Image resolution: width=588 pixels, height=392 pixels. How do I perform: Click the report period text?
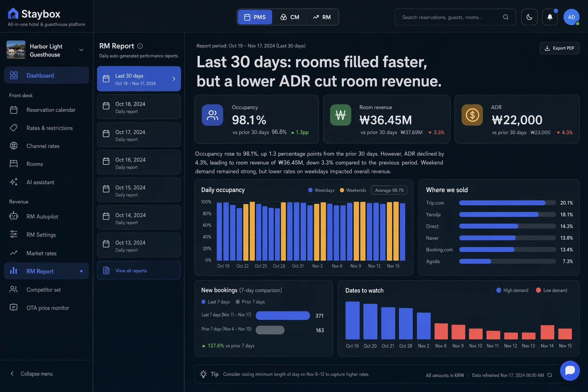pos(251,46)
